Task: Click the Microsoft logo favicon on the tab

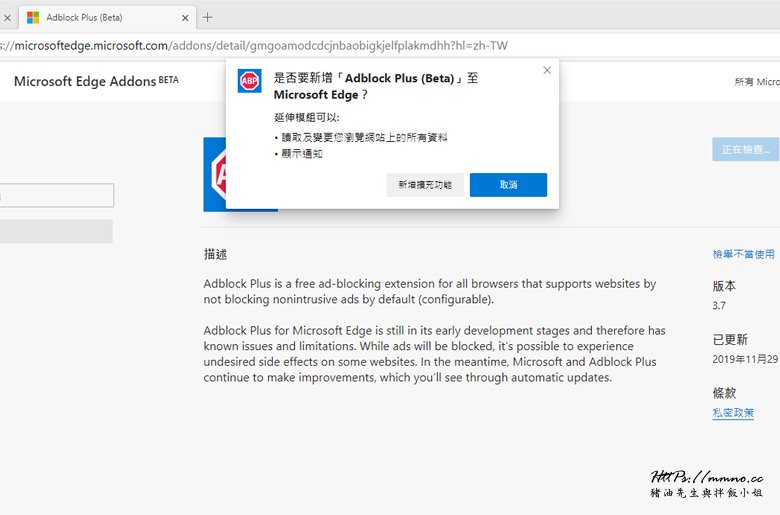Action: (33, 17)
